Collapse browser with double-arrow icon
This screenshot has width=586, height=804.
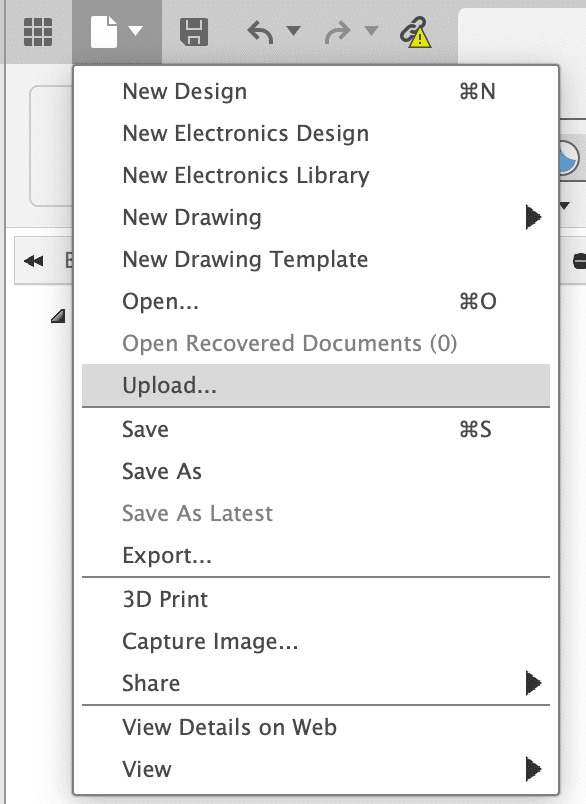tap(34, 261)
